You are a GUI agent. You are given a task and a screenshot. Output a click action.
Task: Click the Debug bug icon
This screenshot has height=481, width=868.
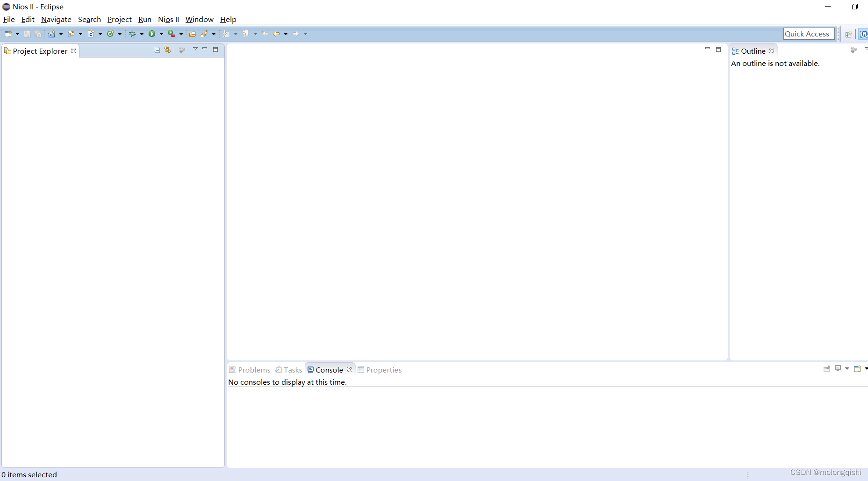133,34
